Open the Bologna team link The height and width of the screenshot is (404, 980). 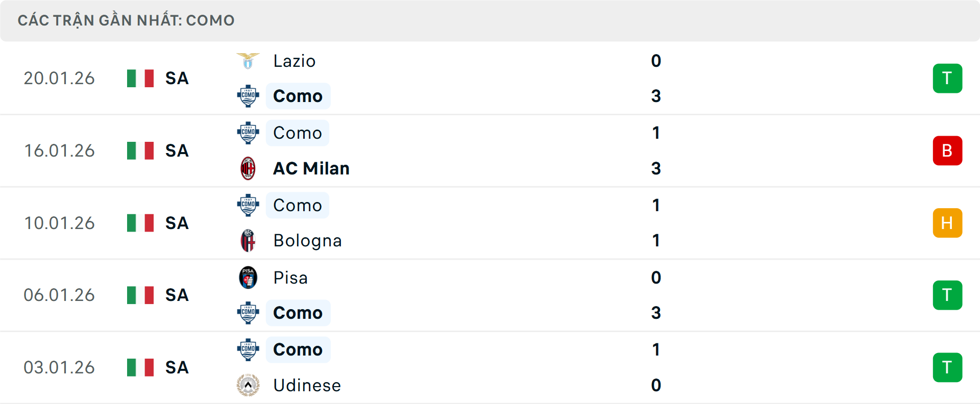click(307, 241)
